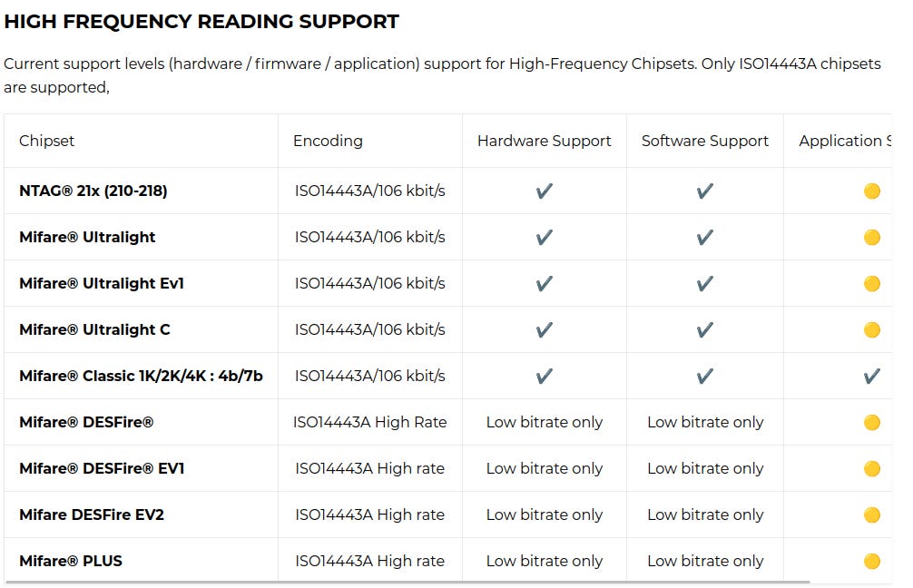Click the Software Support column header
This screenshot has width=913, height=588.
(x=705, y=141)
